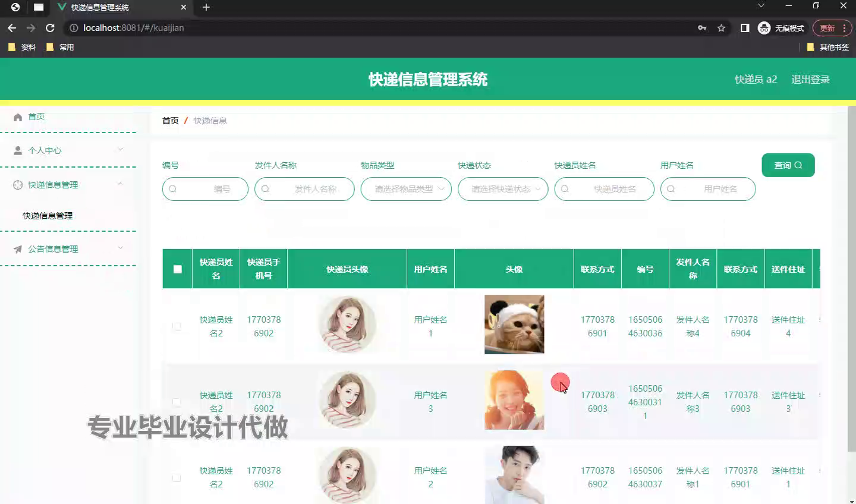The height and width of the screenshot is (504, 856).
Task: Open the browser three-dot menu
Action: coord(844,28)
